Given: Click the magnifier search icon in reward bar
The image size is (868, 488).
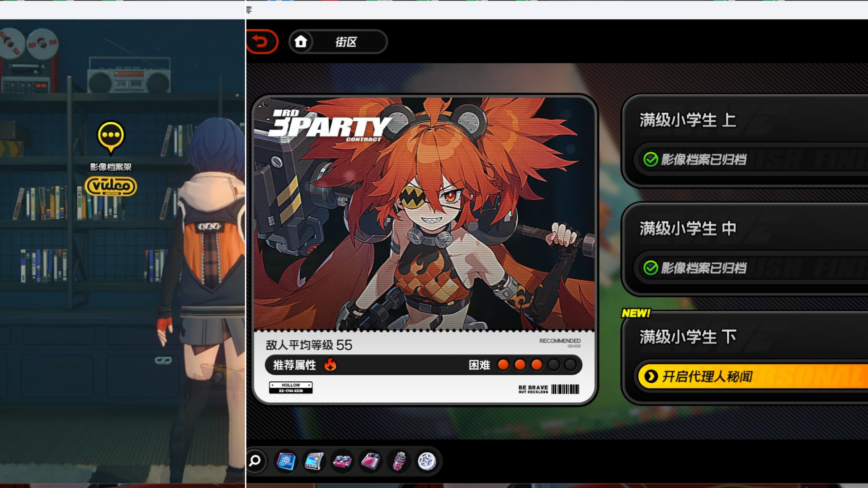Looking at the screenshot, I should tap(255, 461).
